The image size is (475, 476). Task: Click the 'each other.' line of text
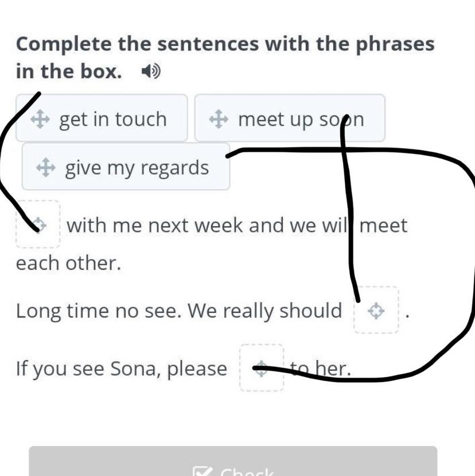click(68, 263)
